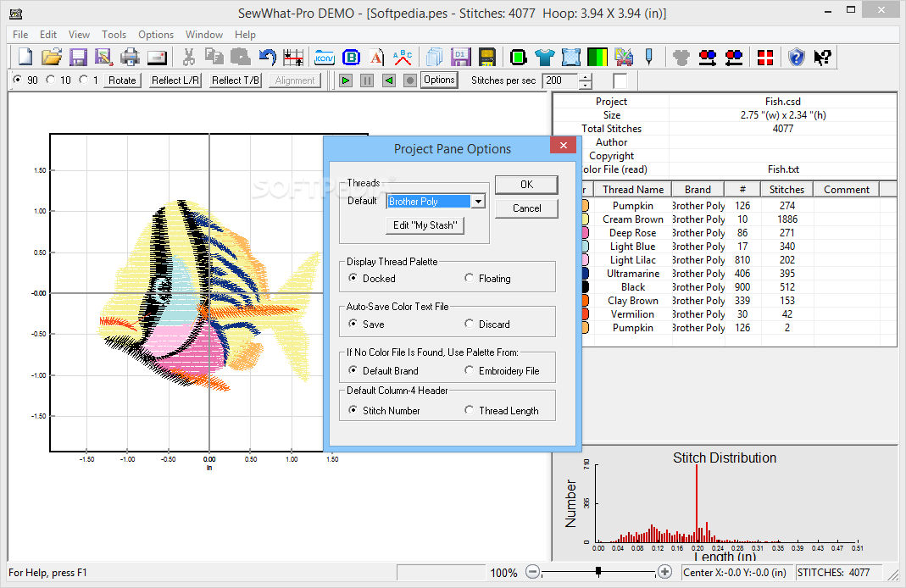Click the needle icon in toolbar
This screenshot has width=906, height=588.
tap(648, 58)
